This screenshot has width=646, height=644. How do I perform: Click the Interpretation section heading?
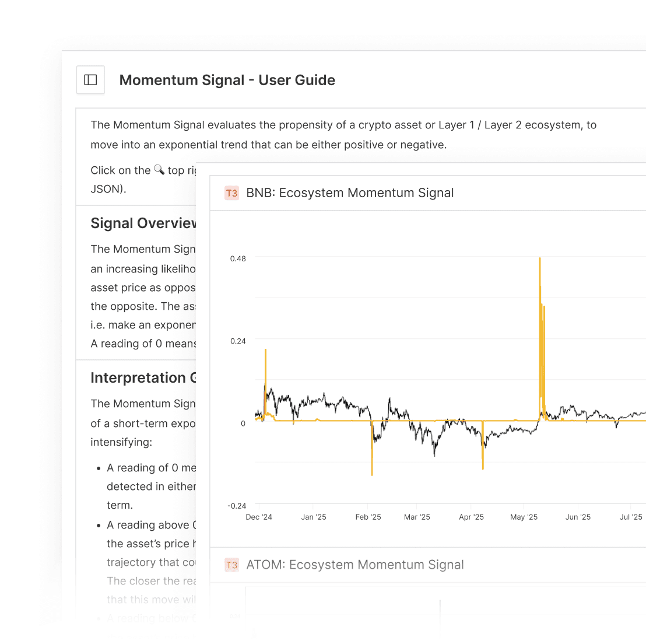(143, 377)
